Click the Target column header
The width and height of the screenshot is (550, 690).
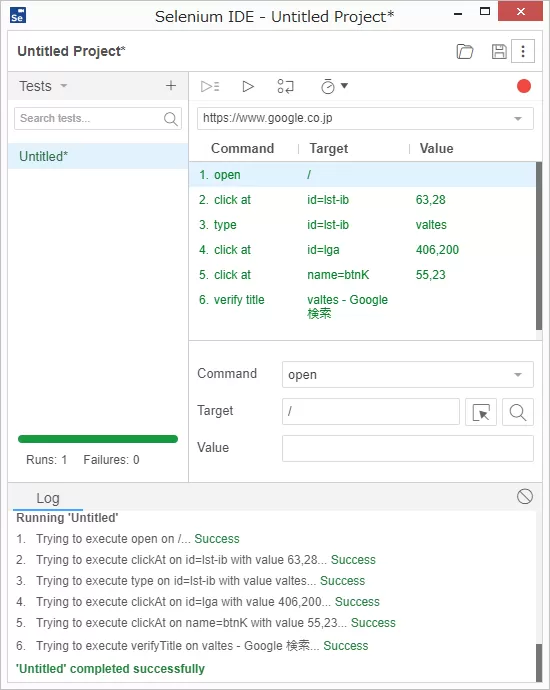pyautogui.click(x=329, y=149)
